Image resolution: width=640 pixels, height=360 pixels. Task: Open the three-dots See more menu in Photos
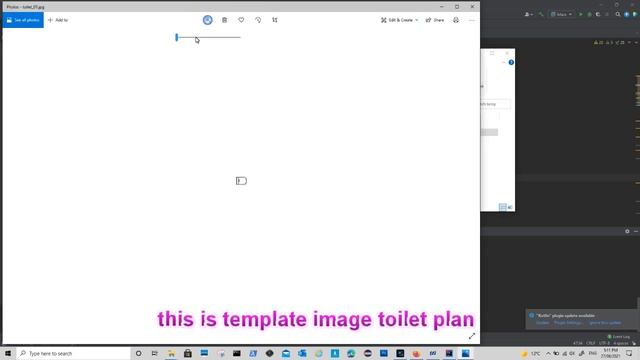click(x=472, y=20)
